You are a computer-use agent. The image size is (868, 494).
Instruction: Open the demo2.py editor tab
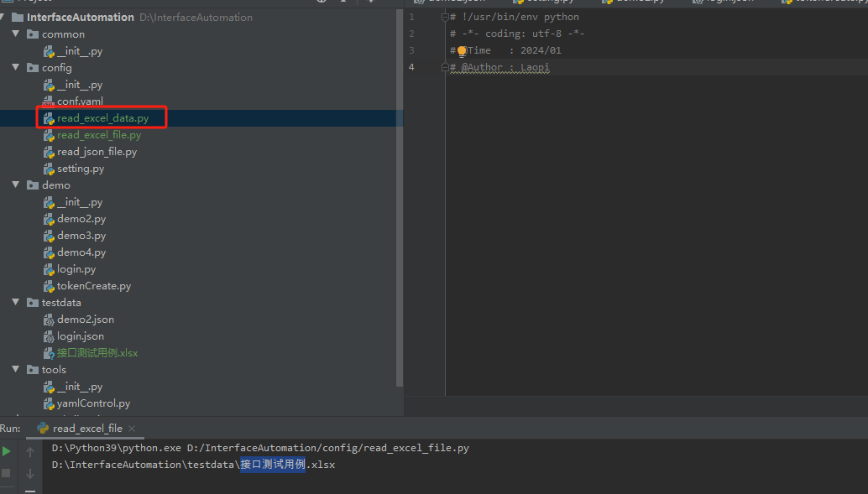coord(637,2)
